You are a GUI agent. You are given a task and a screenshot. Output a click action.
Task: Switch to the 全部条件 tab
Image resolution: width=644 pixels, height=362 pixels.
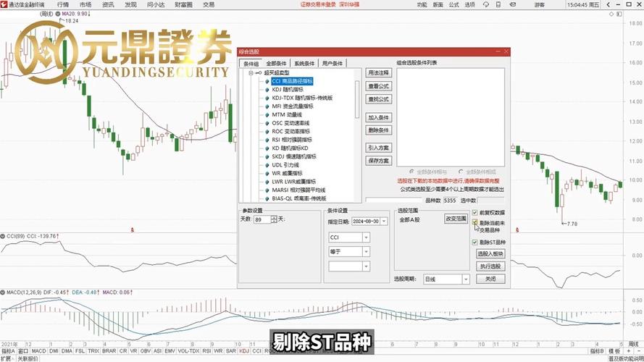[276, 63]
